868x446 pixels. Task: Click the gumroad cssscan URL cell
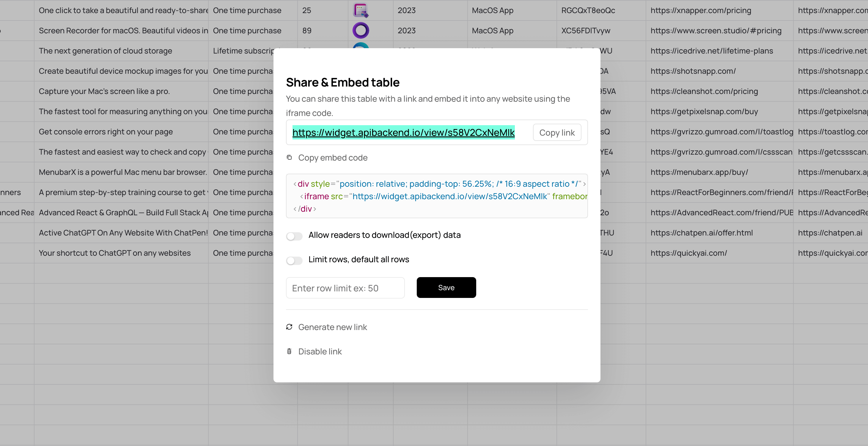coord(719,152)
